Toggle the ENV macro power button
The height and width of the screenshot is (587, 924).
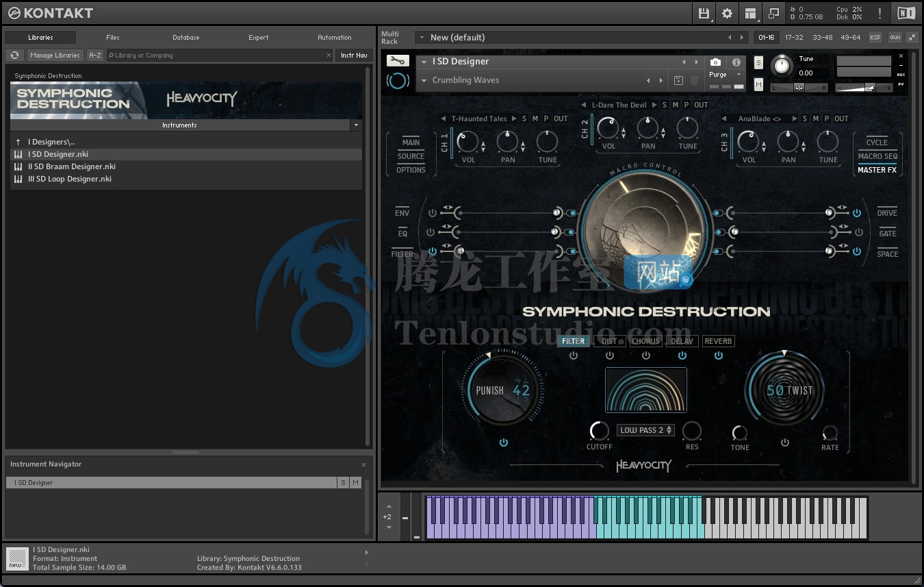[x=433, y=213]
